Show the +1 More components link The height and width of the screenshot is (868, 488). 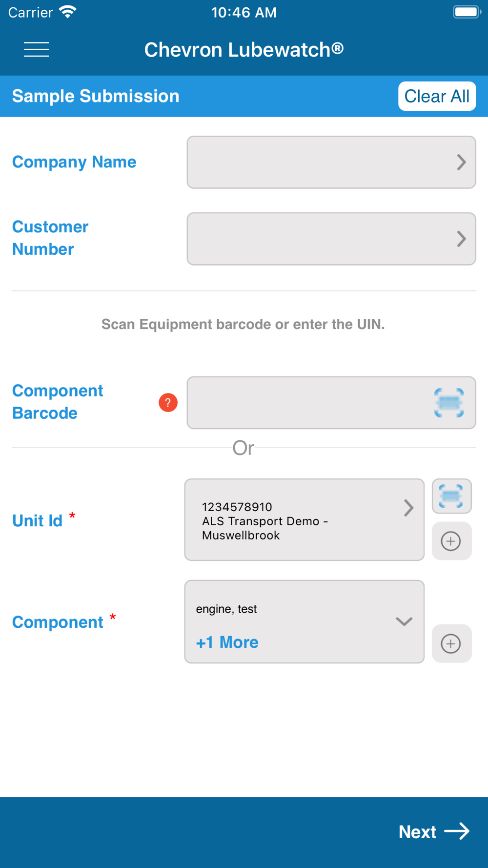[x=227, y=642]
